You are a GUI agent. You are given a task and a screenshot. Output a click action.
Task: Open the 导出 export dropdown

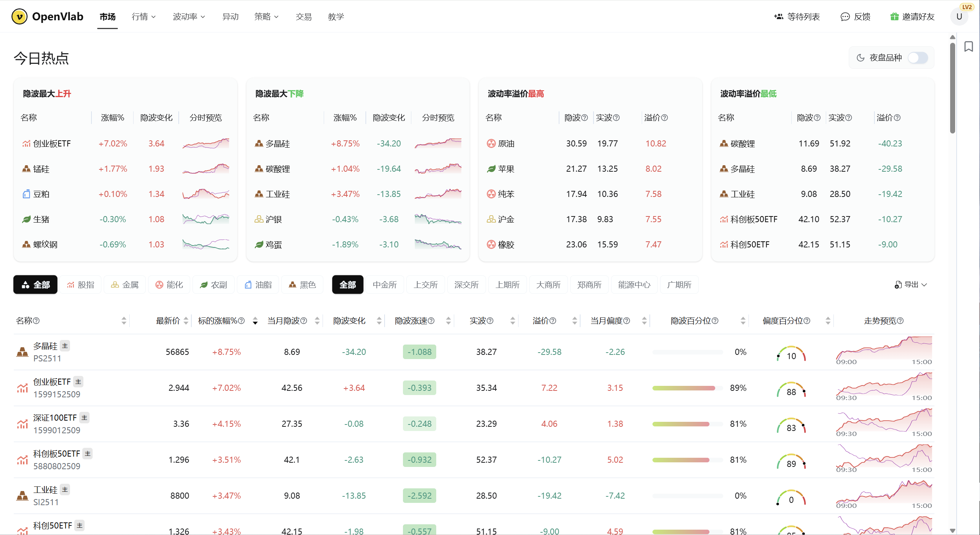coord(910,285)
